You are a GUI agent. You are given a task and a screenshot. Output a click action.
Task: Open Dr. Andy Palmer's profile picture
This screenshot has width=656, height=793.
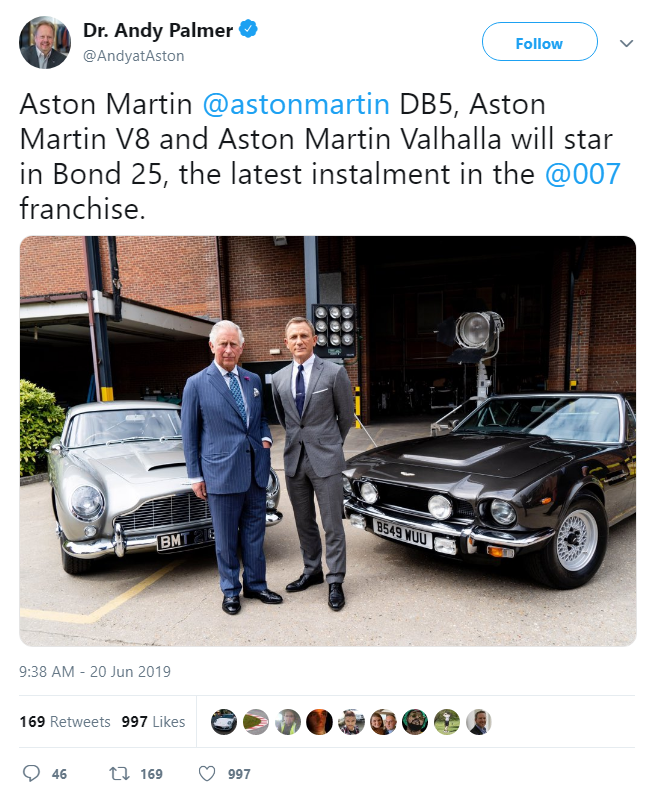pos(45,42)
